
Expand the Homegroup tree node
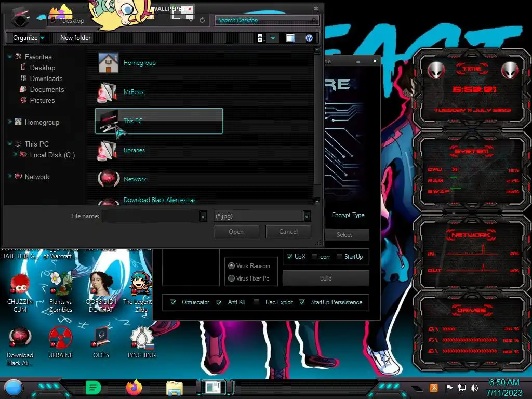pyautogui.click(x=10, y=122)
